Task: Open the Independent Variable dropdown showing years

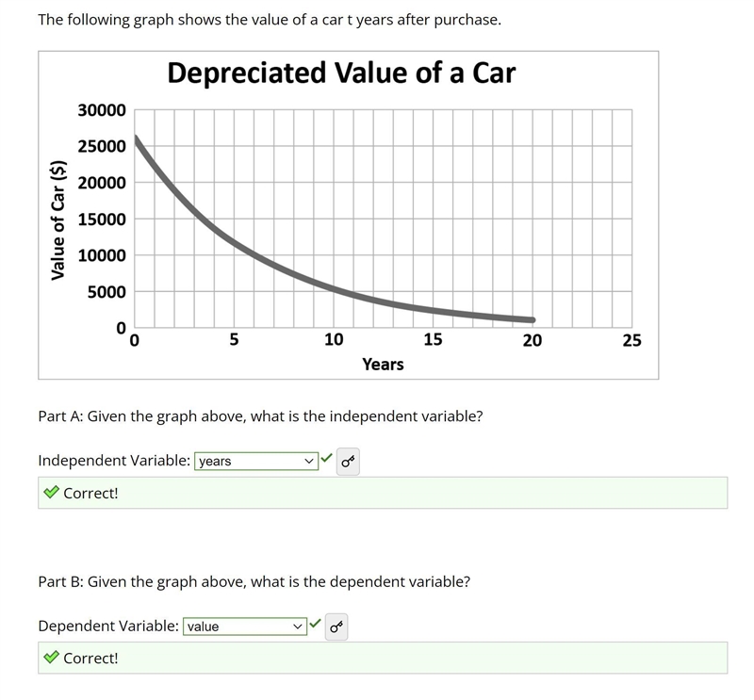Action: (x=256, y=461)
